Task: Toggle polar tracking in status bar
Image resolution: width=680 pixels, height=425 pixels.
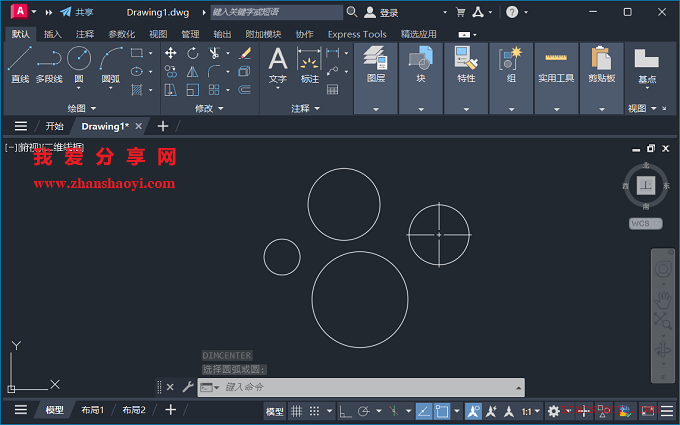Action: (x=363, y=411)
